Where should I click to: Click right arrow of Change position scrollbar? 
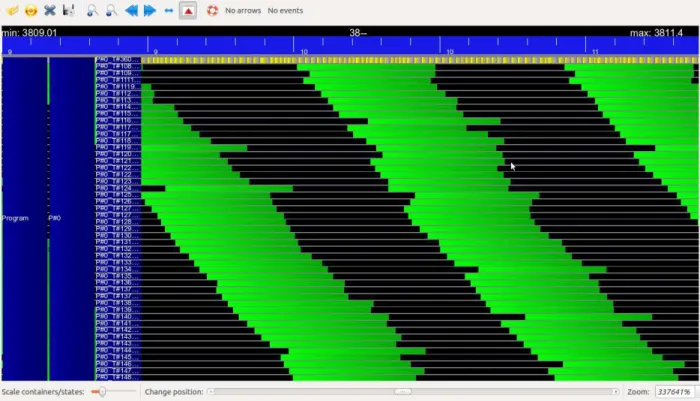[616, 392]
